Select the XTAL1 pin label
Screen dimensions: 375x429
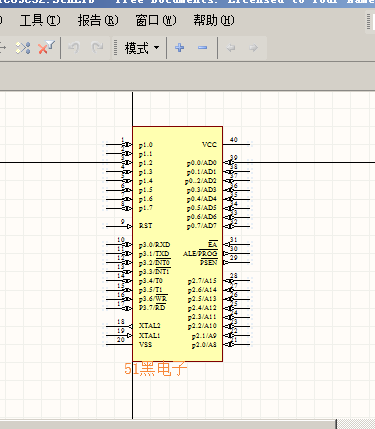coord(149,335)
